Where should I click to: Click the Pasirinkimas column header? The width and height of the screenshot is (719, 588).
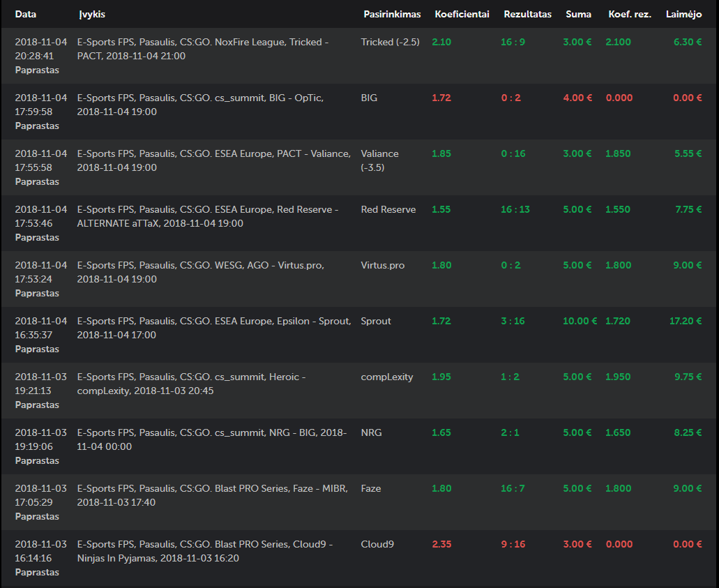(x=392, y=14)
